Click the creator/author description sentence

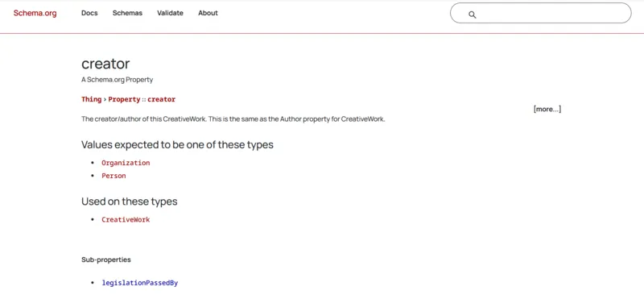tap(233, 120)
